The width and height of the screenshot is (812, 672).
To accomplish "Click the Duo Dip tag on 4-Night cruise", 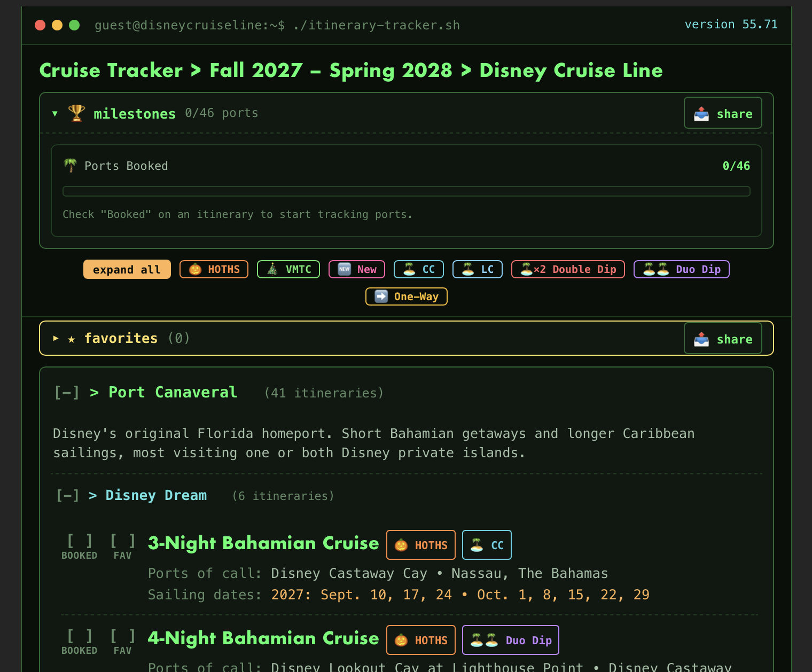I will click(x=511, y=640).
